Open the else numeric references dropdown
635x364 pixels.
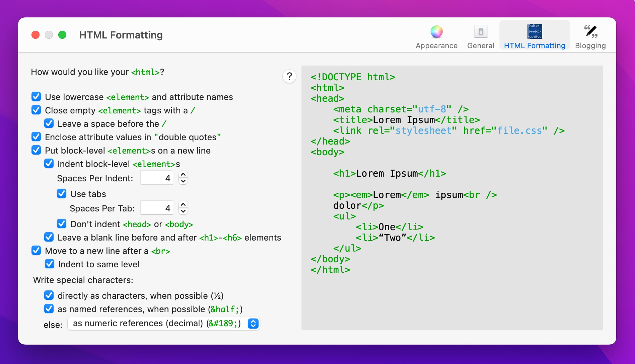pyautogui.click(x=164, y=324)
